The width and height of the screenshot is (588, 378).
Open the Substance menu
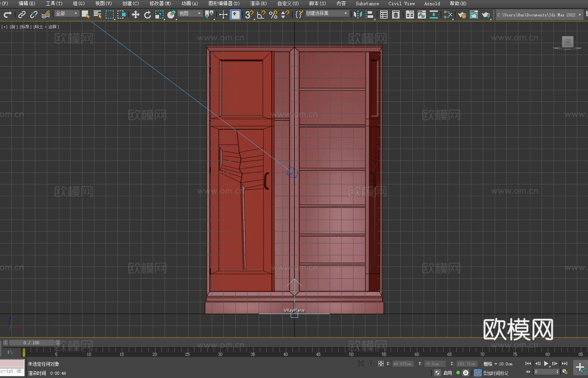[x=367, y=3]
